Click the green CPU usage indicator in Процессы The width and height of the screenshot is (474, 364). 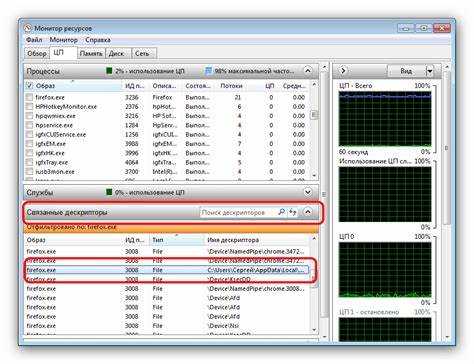point(109,71)
